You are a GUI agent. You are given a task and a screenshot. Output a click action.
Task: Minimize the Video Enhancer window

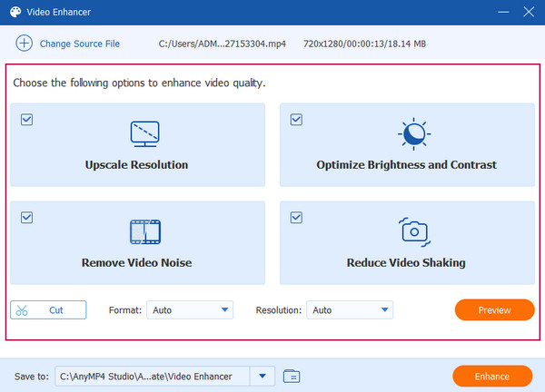click(x=503, y=12)
